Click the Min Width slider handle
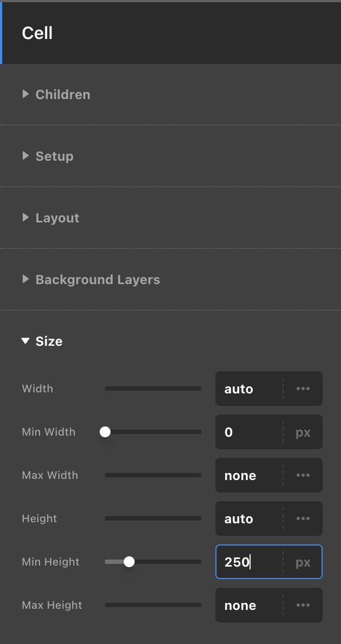This screenshot has width=341, height=644. pos(106,432)
